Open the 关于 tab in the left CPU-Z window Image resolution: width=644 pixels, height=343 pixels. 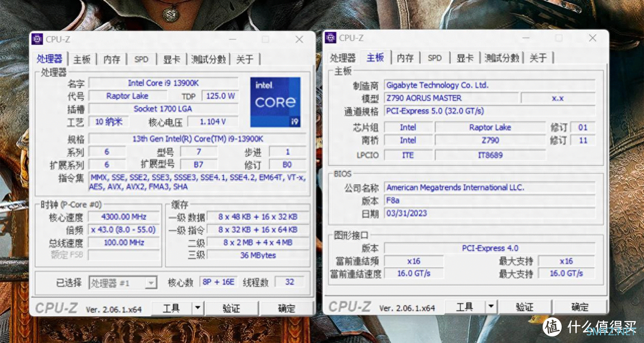click(x=245, y=60)
